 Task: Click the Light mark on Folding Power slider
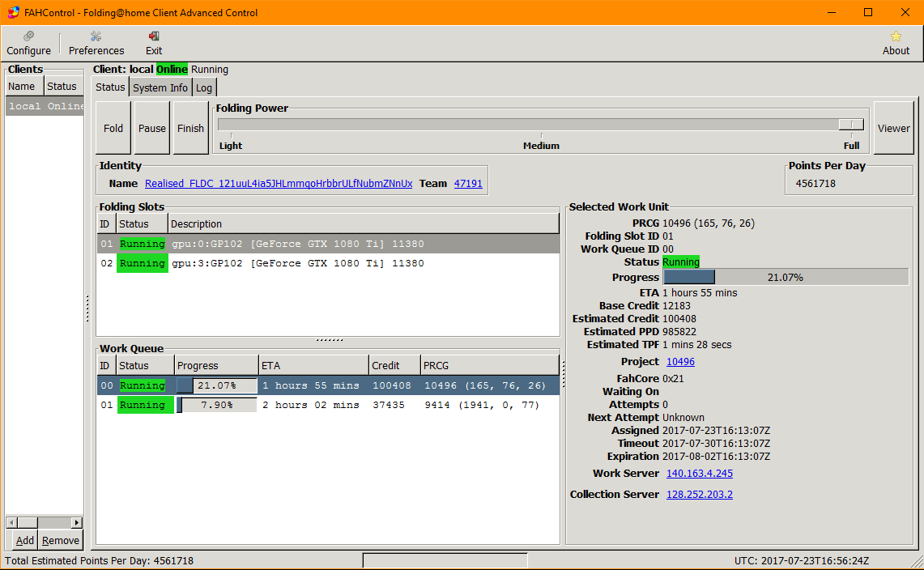pos(231,146)
